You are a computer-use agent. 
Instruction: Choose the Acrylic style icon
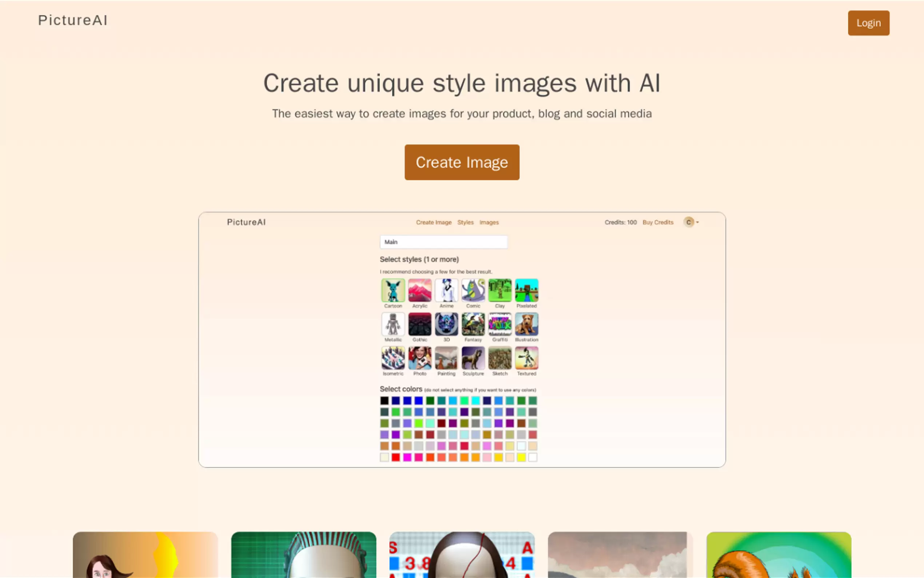tap(419, 290)
